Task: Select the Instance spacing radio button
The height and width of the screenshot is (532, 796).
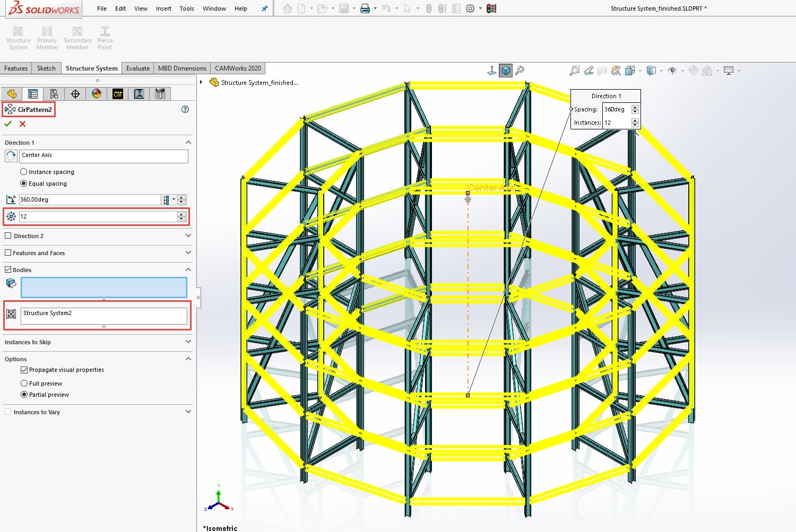Action: [x=23, y=172]
